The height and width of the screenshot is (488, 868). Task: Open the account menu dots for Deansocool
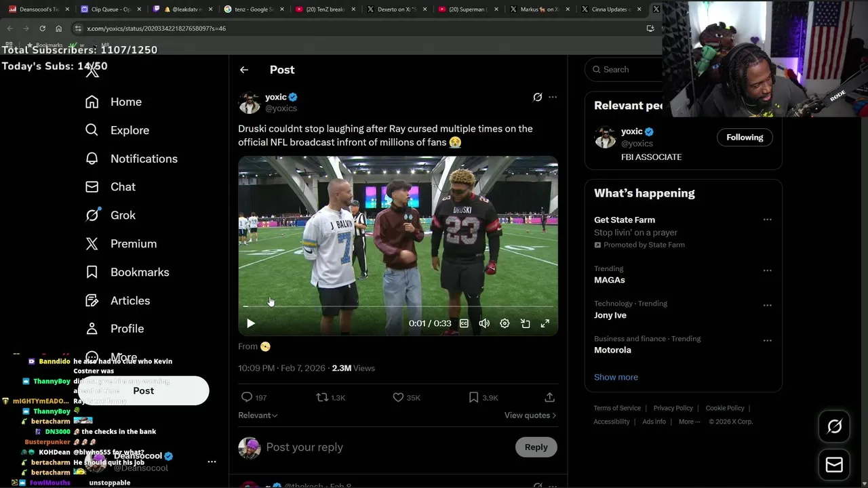(212, 462)
